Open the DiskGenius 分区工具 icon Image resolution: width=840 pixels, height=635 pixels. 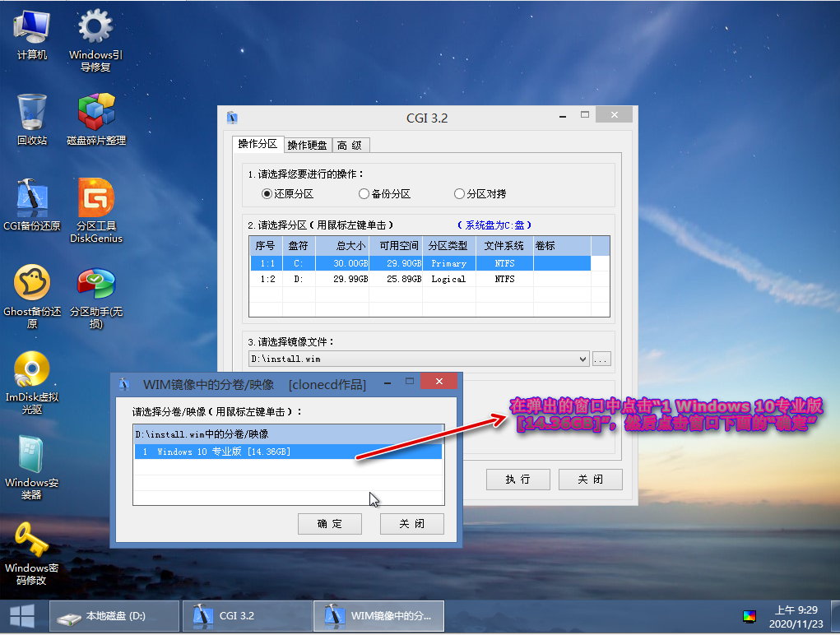pos(95,199)
